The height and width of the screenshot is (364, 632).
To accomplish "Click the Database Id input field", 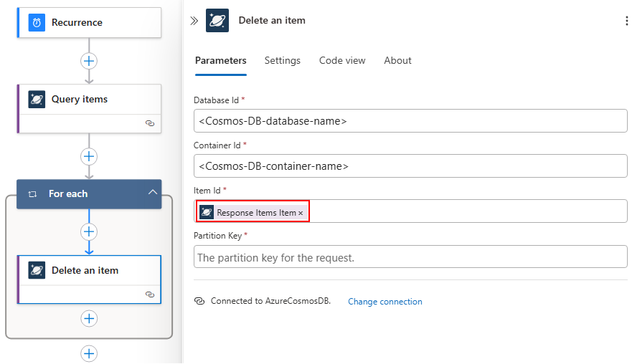I will pos(410,121).
